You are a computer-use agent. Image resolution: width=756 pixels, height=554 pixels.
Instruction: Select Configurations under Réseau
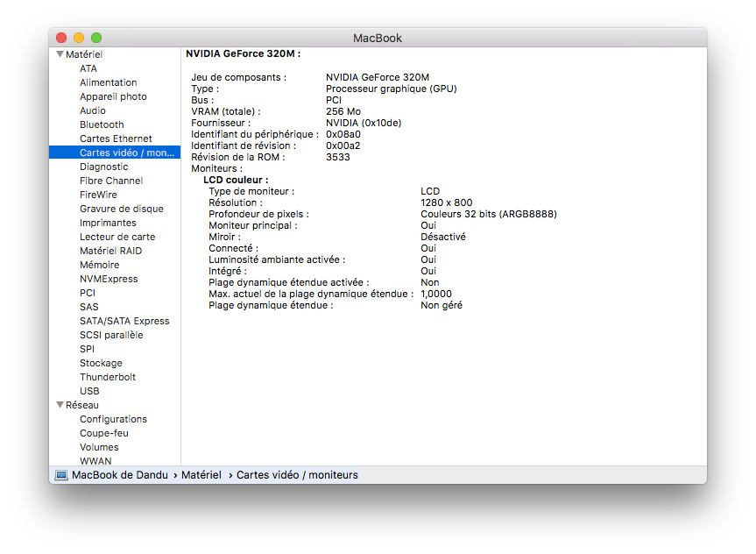113,419
